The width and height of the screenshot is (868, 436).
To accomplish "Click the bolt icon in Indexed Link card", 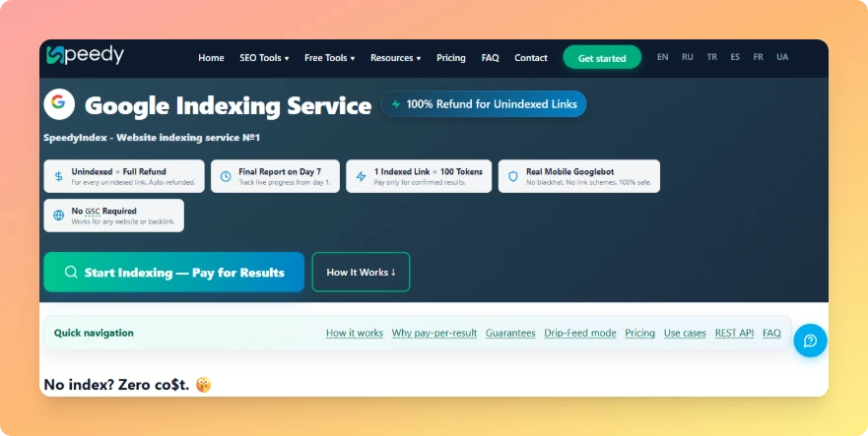I will (x=361, y=176).
